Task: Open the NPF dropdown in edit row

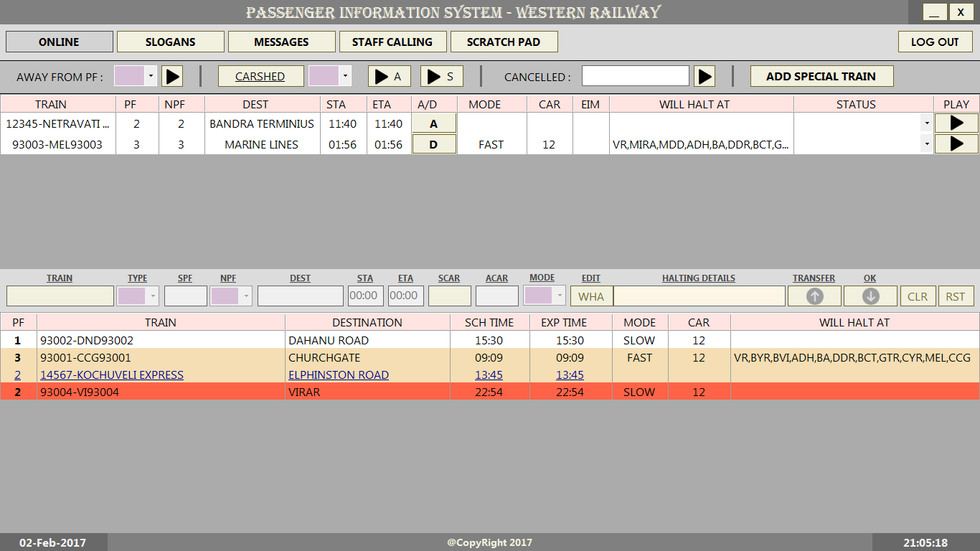Action: [x=246, y=296]
